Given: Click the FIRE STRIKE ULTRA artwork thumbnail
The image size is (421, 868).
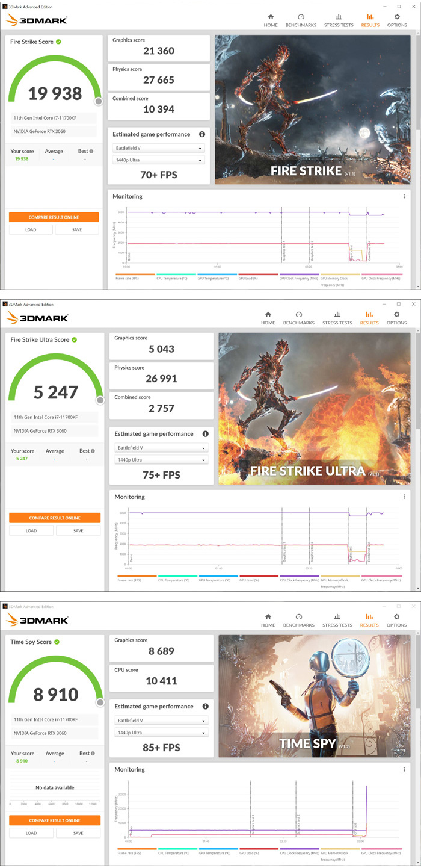Looking at the screenshot, I should [315, 409].
